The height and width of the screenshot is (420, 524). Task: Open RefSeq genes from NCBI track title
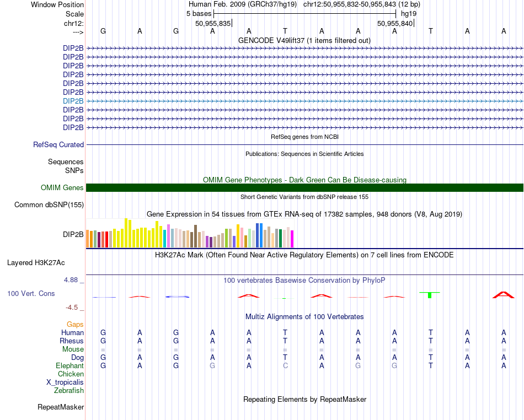304,137
